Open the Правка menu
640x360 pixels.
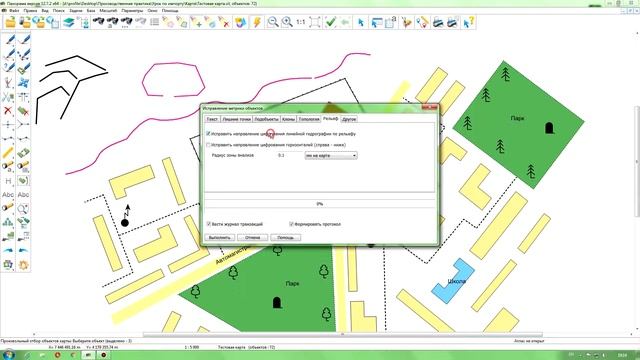click(30, 11)
